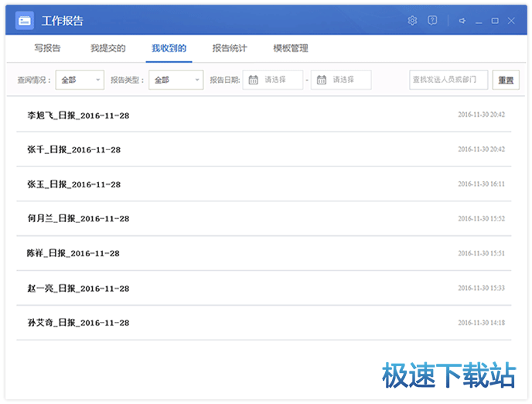Click timestamp 2016-11-30 16:11
The image size is (532, 404).
click(x=481, y=183)
